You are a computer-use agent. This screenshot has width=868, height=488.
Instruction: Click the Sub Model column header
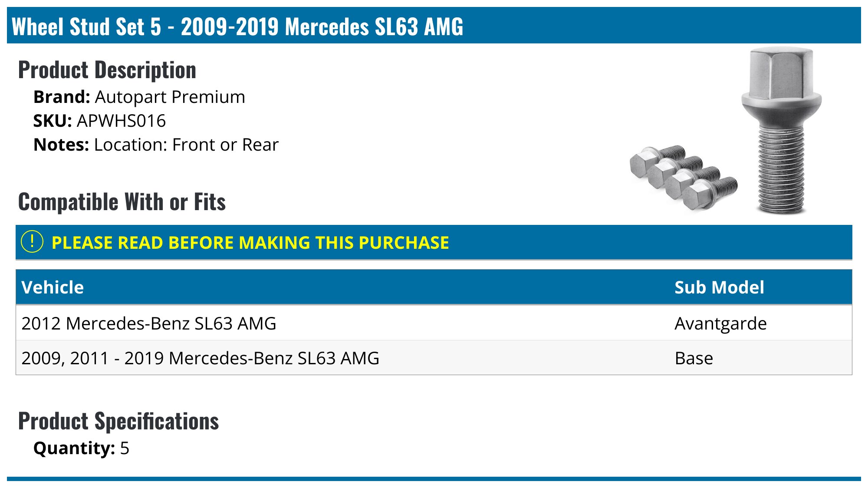tap(719, 287)
